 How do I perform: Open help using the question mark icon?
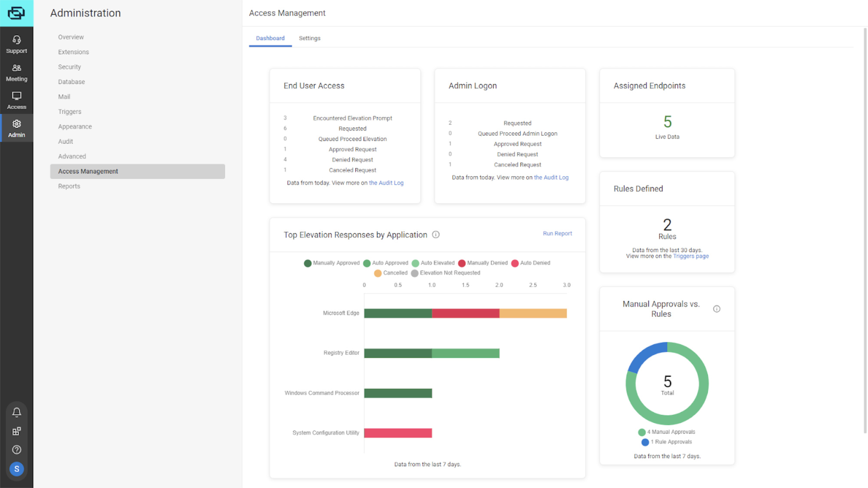point(16,450)
